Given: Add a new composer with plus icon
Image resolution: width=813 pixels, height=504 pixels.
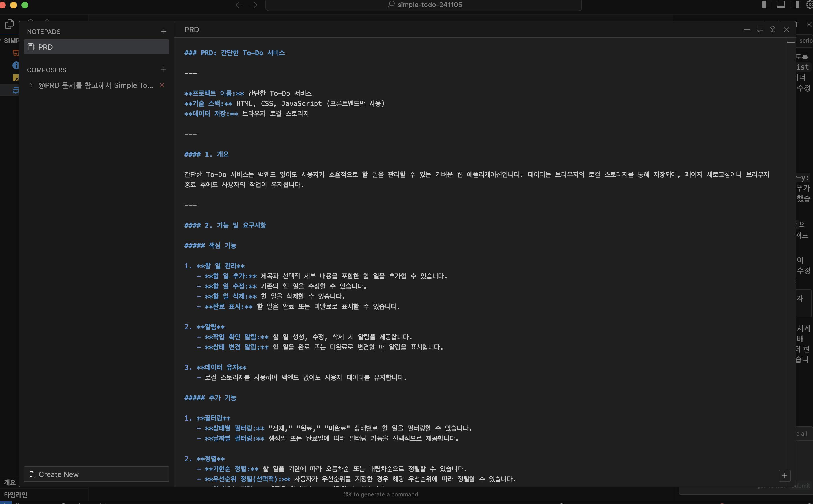Looking at the screenshot, I should point(163,70).
